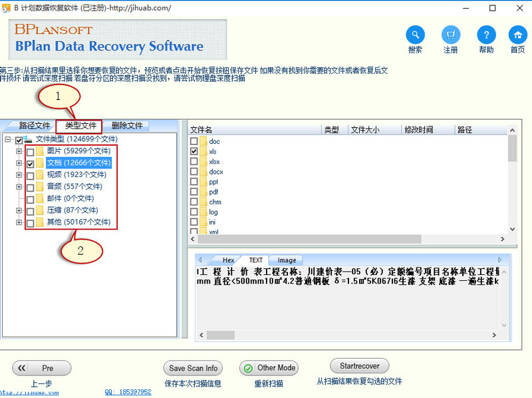Sort by 文件大小 column header
This screenshot has width=532, height=398.
click(x=364, y=130)
